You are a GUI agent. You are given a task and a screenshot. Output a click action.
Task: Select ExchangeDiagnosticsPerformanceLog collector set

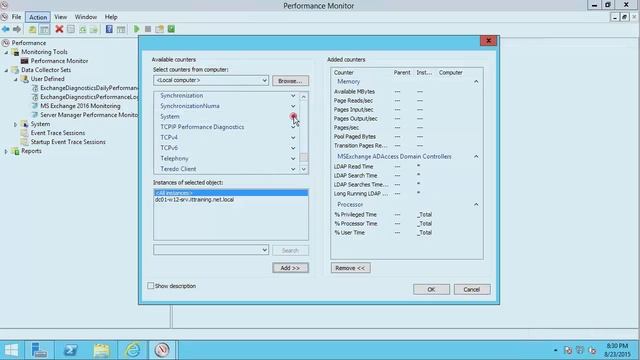coord(89,97)
